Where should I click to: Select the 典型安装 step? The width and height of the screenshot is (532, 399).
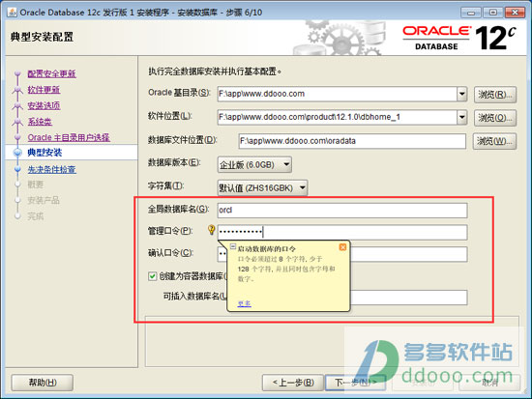click(x=44, y=153)
